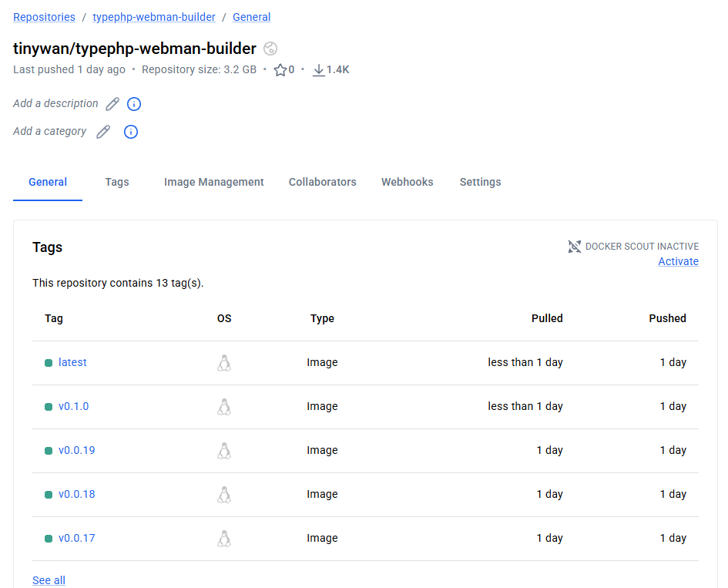
Task: Open the v0.0.19 tag link
Action: click(x=76, y=451)
